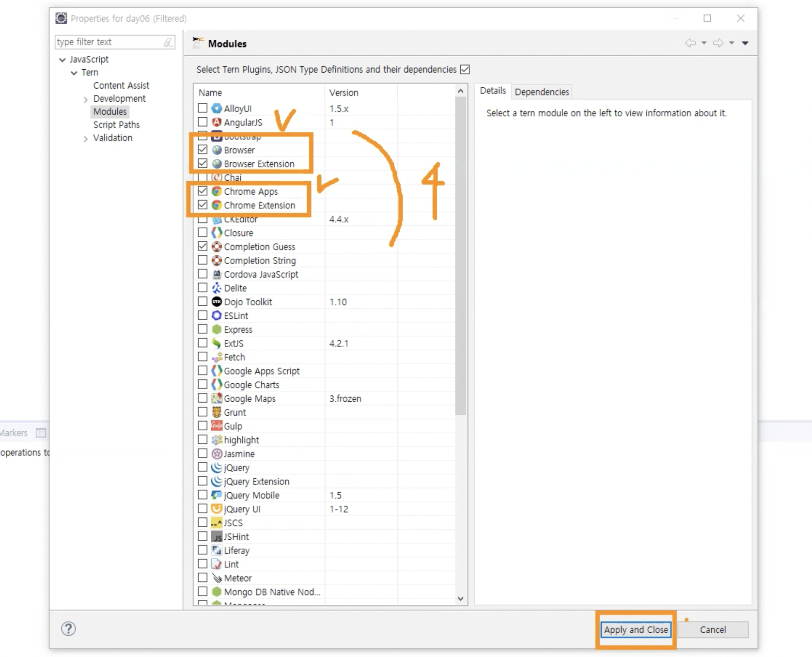Click the Express module icon

(x=217, y=329)
